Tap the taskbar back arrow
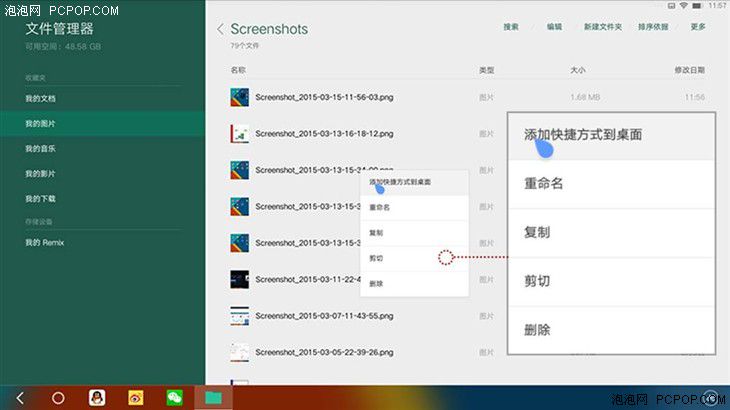730x410 pixels. coord(20,398)
